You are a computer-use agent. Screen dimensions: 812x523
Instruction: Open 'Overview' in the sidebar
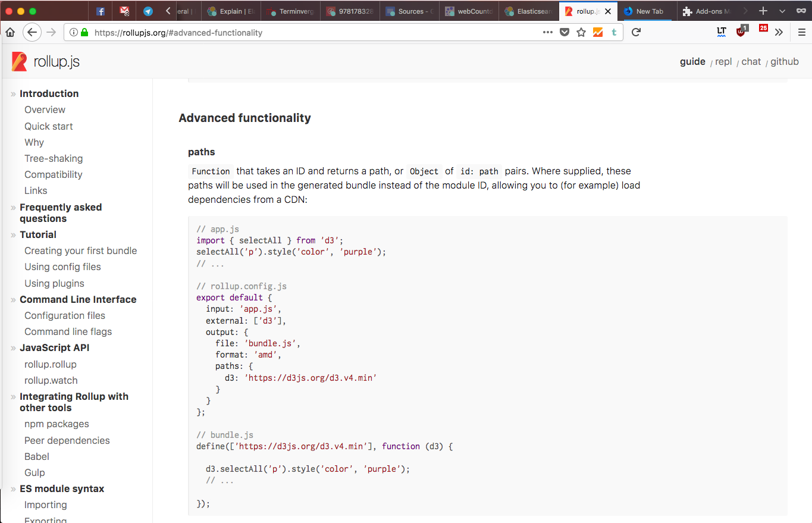coord(45,109)
